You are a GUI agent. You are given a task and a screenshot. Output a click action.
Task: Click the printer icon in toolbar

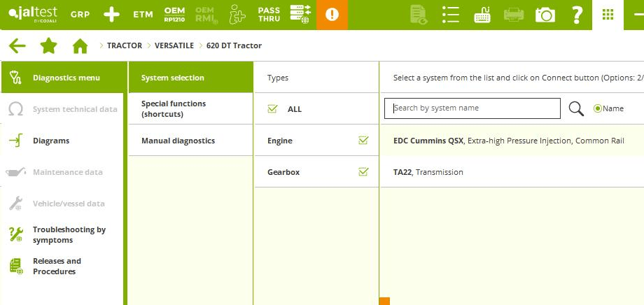click(x=513, y=15)
